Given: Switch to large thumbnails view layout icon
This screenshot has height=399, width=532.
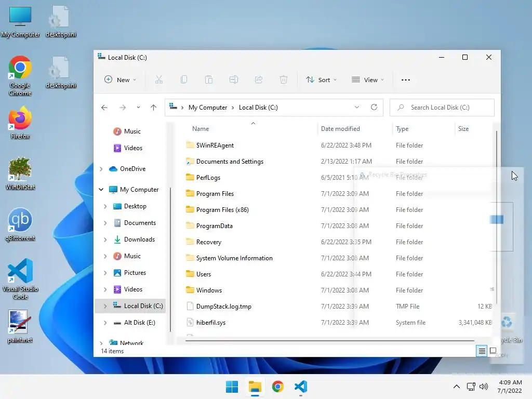Looking at the screenshot, I should point(493,351).
